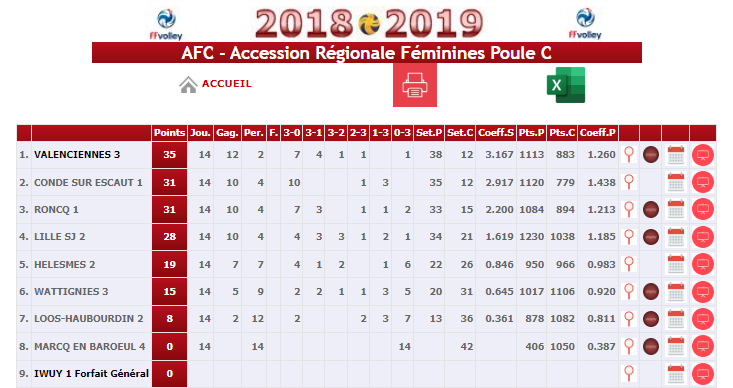This screenshot has height=388, width=733.
Task: Click the left FFvolley logo
Action: 166,24
